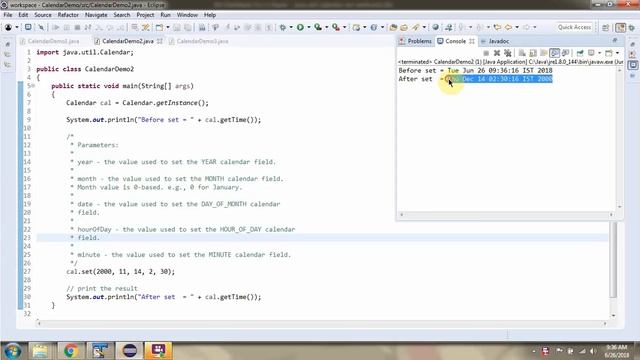Click the Run External Tools icon
This screenshot has width=640, height=360.
[336, 27]
